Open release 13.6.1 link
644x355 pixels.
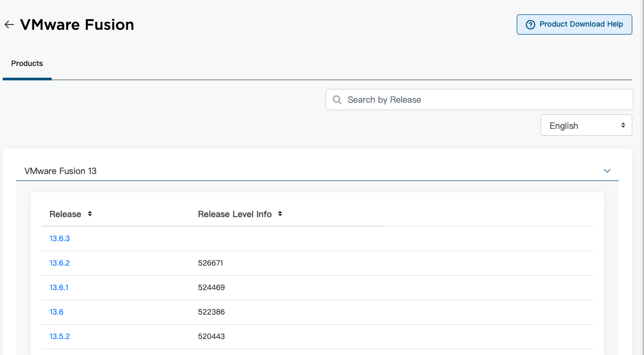(x=59, y=287)
